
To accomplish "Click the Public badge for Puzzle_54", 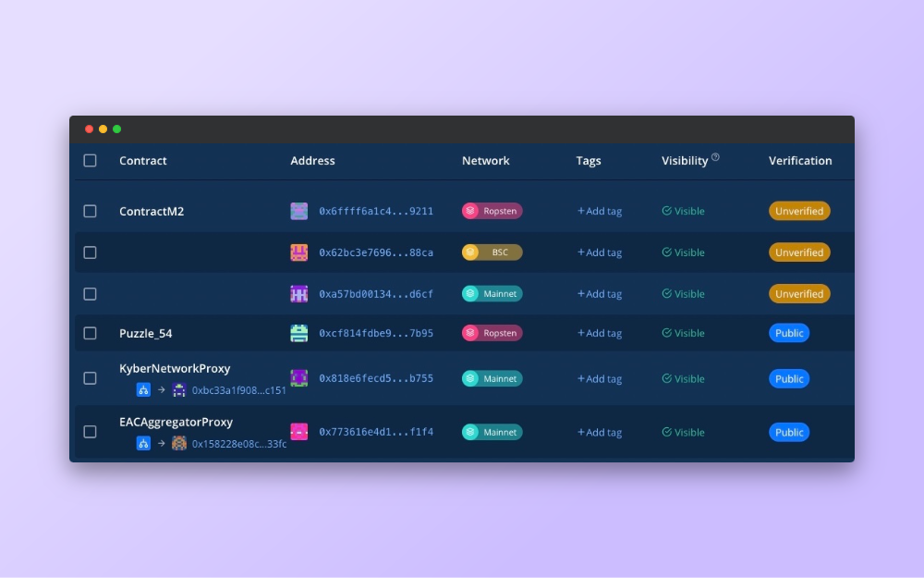I will coord(789,333).
